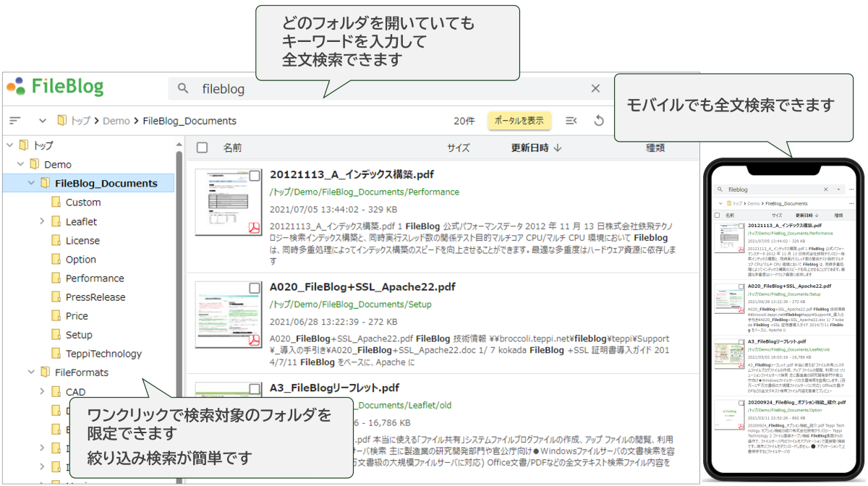
Task: Tick the select-all checkbox beside 名前 on desktop
Action: [203, 148]
